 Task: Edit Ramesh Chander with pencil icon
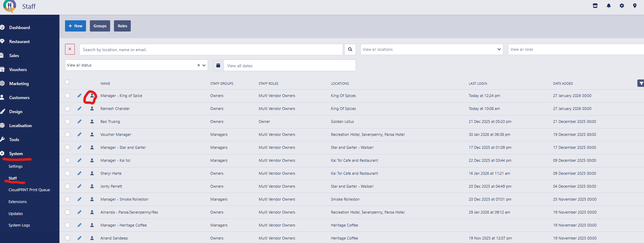click(x=79, y=109)
